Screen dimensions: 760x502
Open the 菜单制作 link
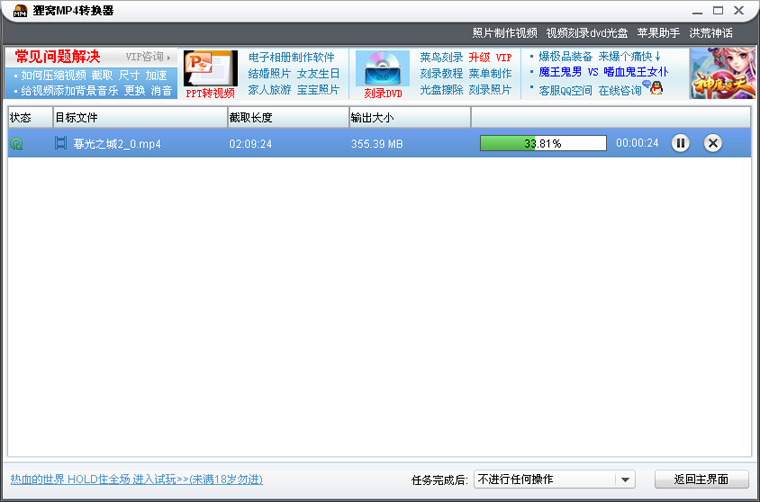[x=490, y=74]
